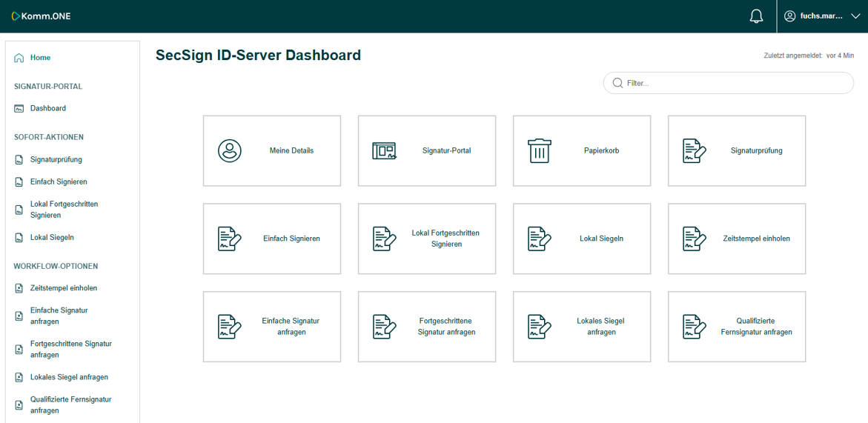Click the person icon on Meine Details tile
The image size is (868, 423).
click(229, 150)
